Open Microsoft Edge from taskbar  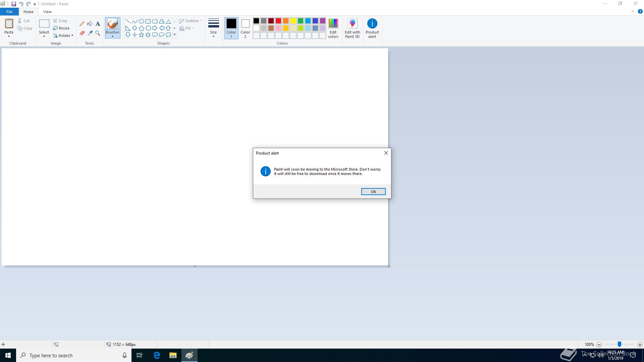[157, 355]
